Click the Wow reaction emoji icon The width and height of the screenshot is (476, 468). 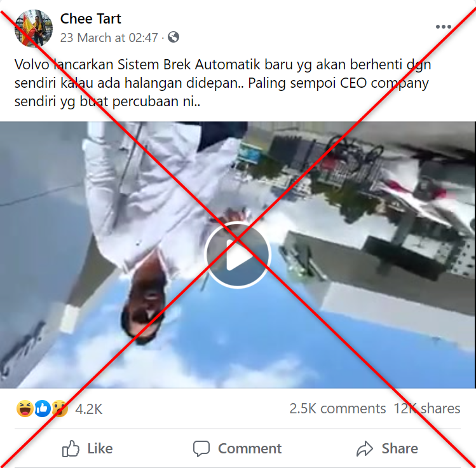pos(60,408)
